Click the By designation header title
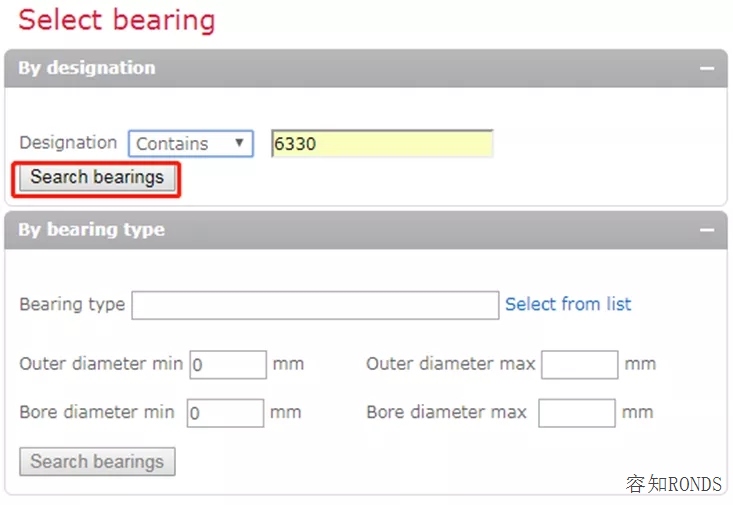This screenshot has width=733, height=505. click(87, 68)
